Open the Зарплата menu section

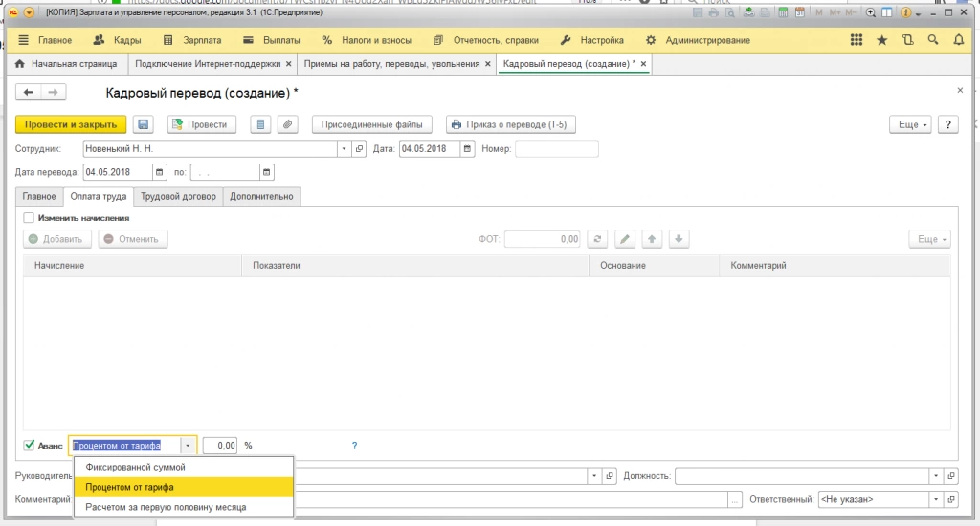click(x=191, y=40)
